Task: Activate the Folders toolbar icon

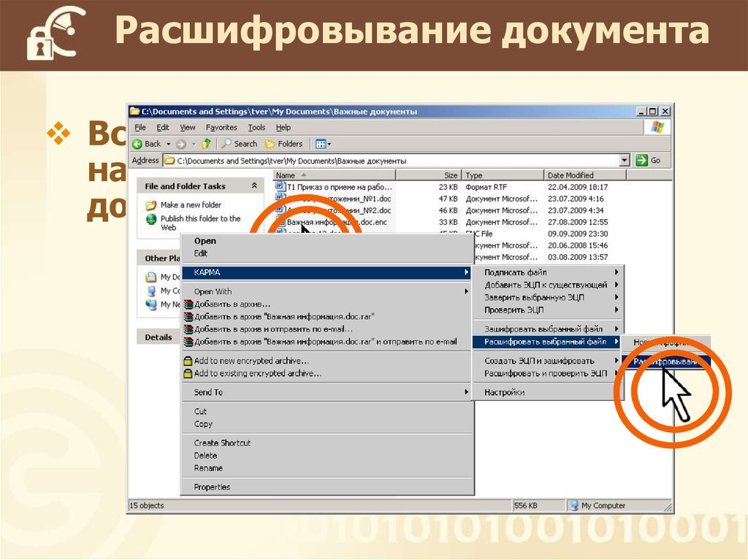Action: click(x=284, y=143)
